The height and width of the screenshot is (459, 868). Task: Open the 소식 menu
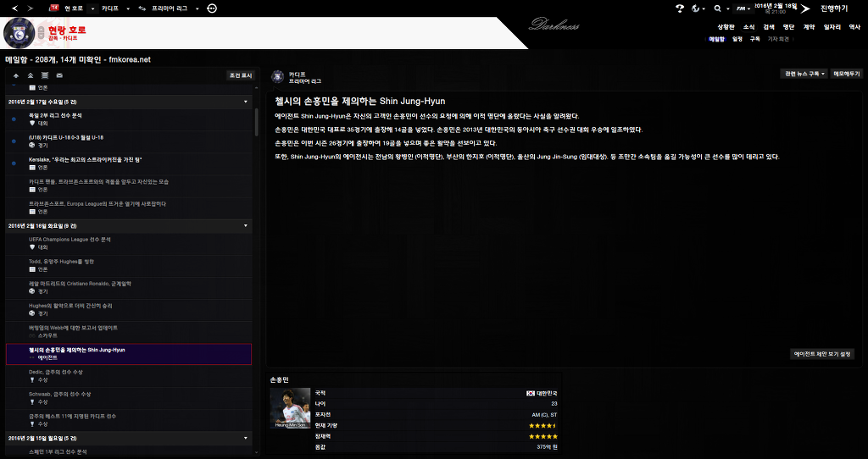(748, 26)
